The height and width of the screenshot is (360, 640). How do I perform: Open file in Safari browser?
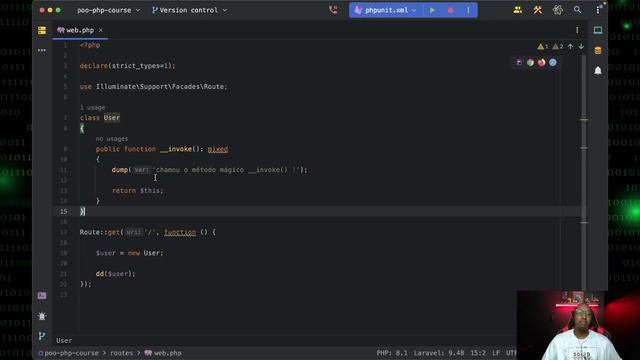point(553,63)
